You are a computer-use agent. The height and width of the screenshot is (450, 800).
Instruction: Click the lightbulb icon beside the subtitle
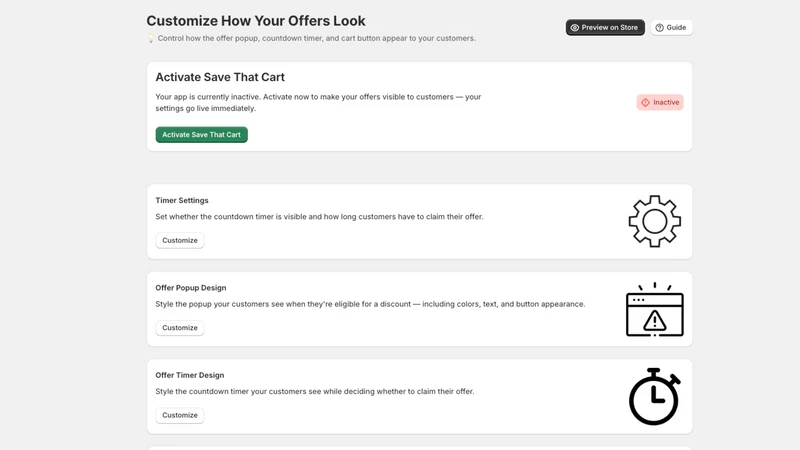[151, 38]
